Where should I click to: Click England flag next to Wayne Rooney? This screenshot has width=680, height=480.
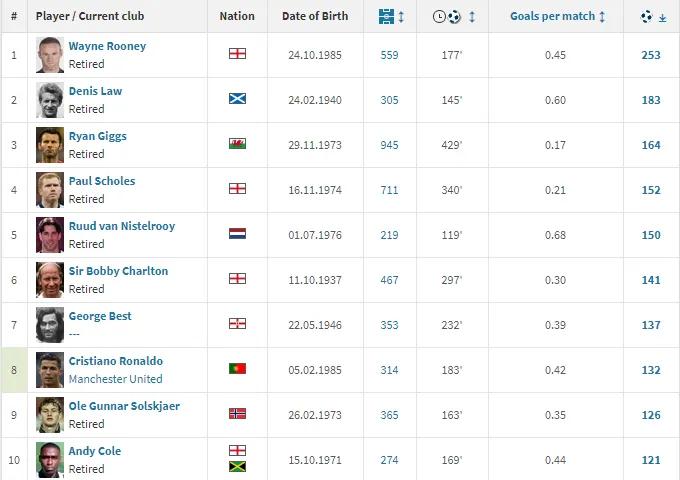pyautogui.click(x=237, y=54)
